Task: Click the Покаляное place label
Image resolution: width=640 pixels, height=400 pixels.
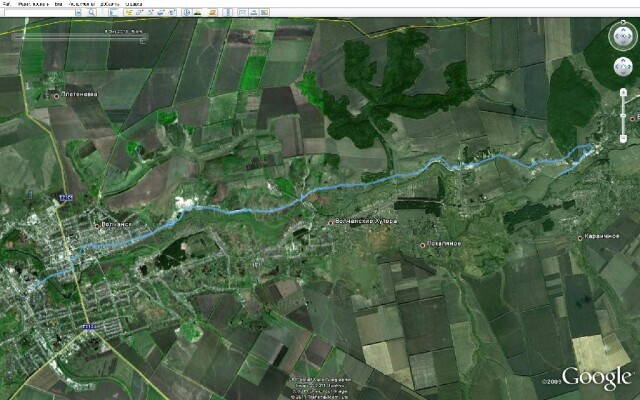Action: coord(444,244)
